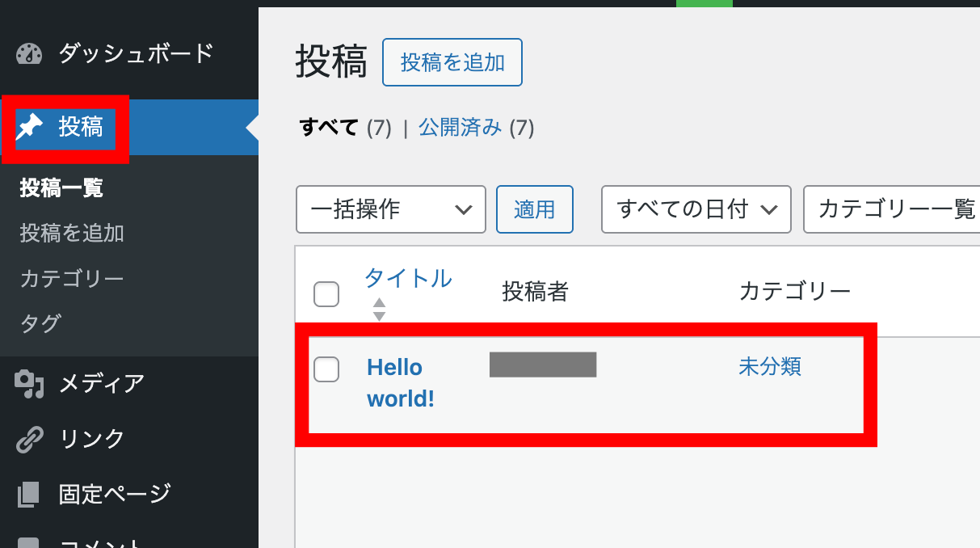Click the Media camera-and-note icon
The height and width of the screenshot is (548, 980).
tap(29, 383)
